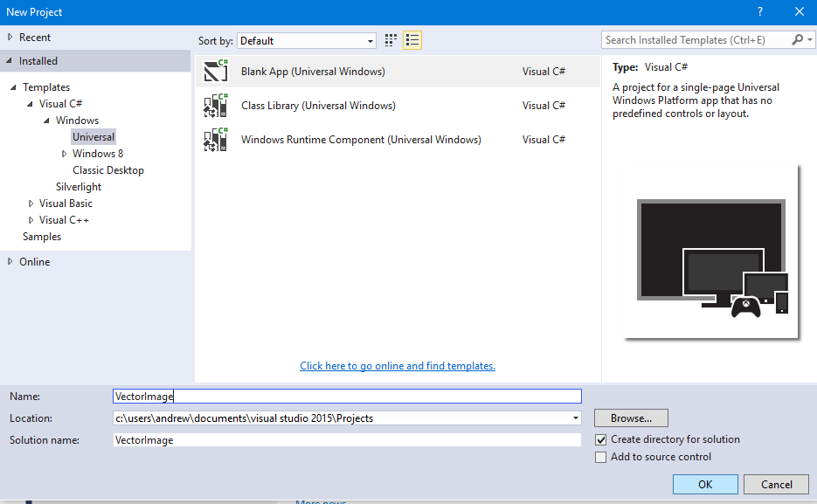Collapse the Templates tree node
This screenshot has height=504, width=817.
click(13, 87)
